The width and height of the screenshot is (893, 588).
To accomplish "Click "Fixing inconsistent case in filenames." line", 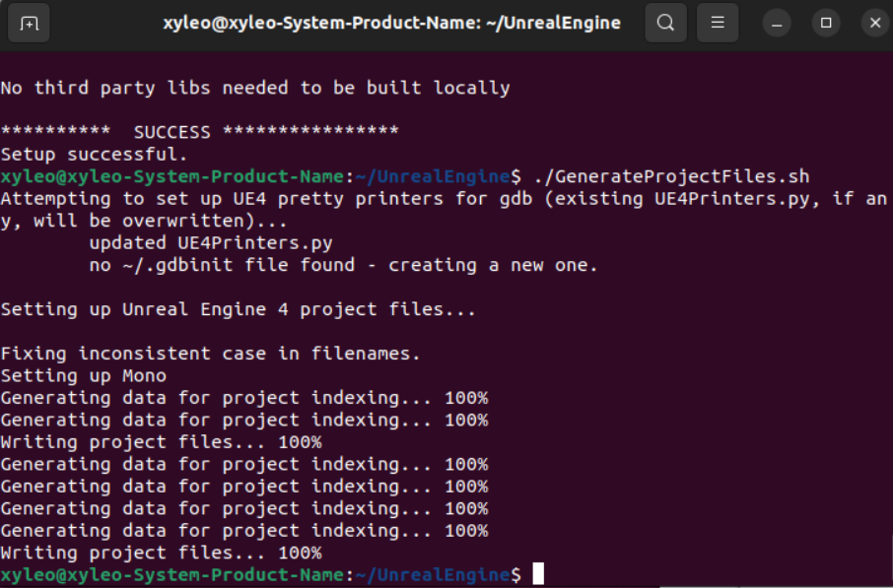I will [x=210, y=354].
